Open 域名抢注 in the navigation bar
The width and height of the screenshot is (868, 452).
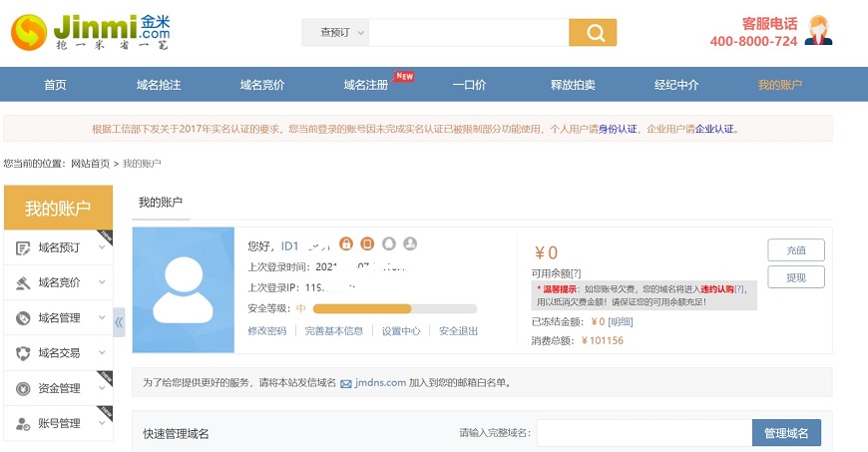pyautogui.click(x=159, y=85)
